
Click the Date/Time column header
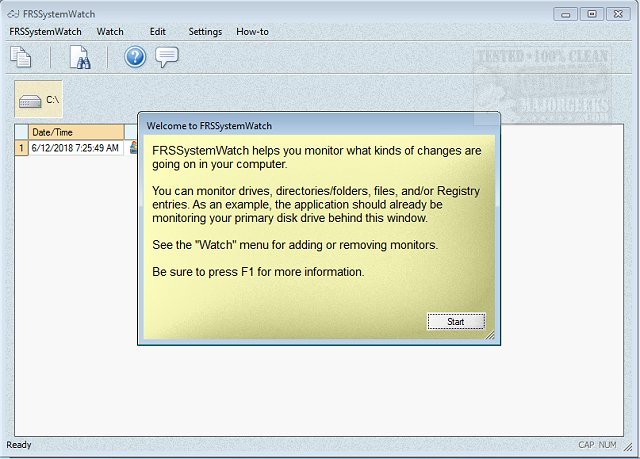[76, 132]
